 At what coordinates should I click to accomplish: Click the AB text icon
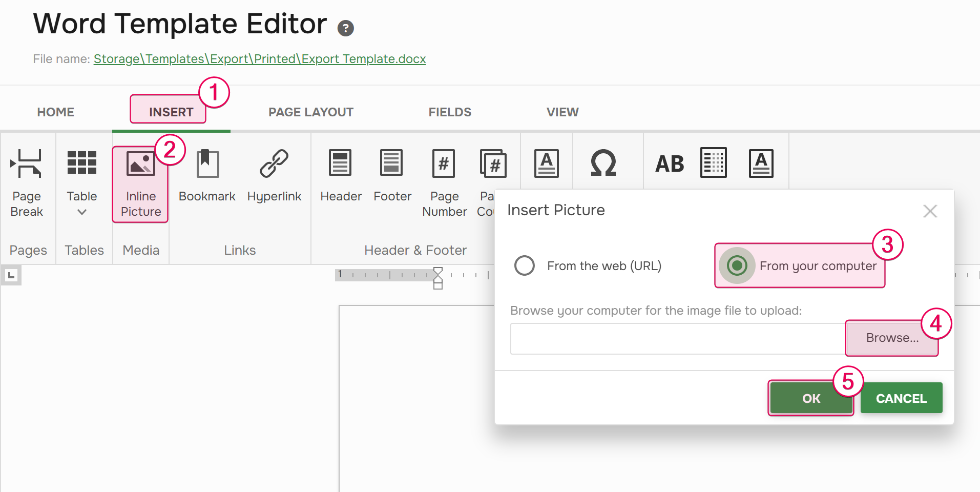point(670,164)
